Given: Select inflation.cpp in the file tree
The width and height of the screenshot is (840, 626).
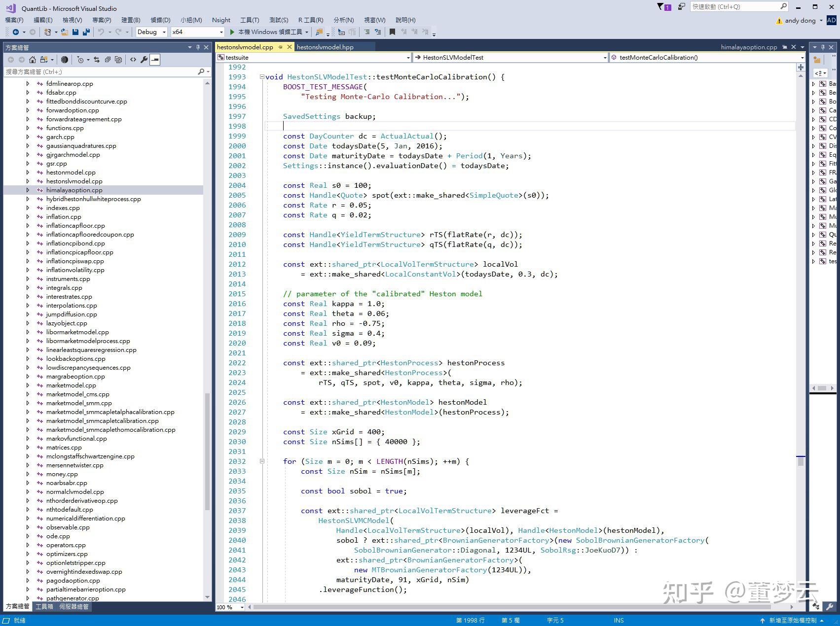Looking at the screenshot, I should tap(64, 217).
